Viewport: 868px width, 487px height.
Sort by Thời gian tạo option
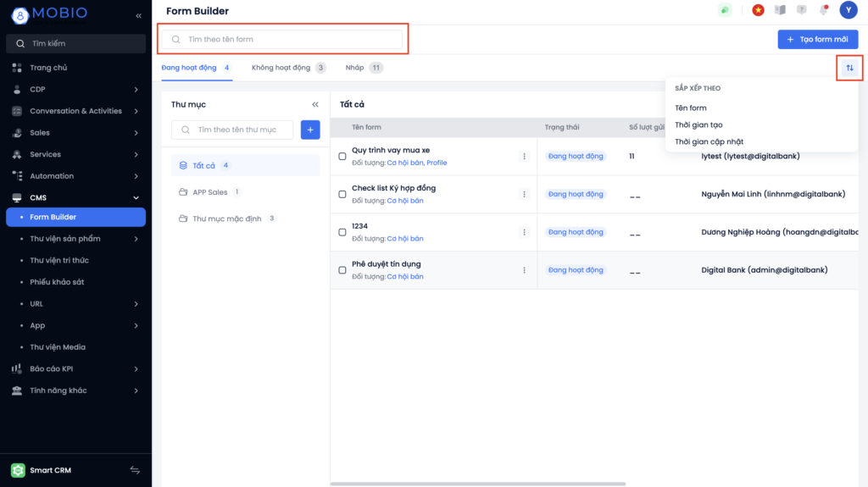(x=698, y=125)
